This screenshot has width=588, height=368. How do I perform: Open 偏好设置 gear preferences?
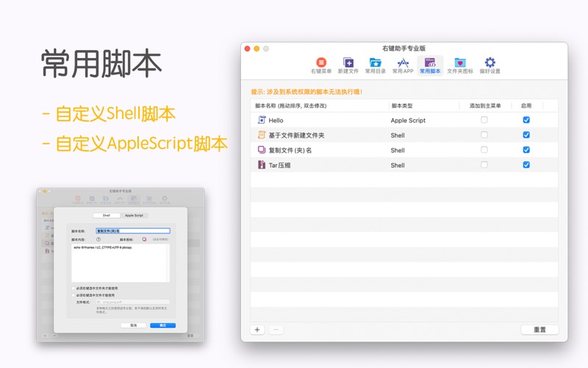[x=490, y=66]
